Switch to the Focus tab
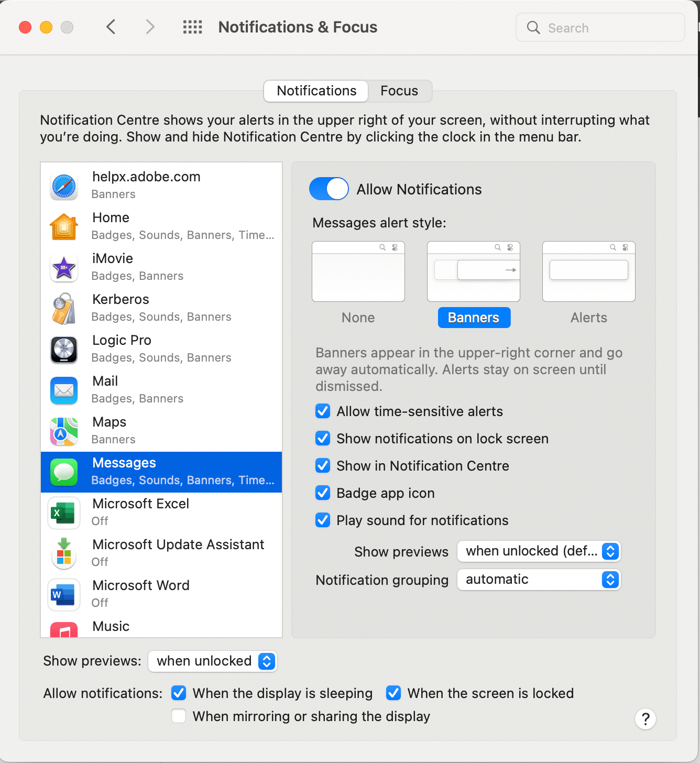 (x=399, y=91)
